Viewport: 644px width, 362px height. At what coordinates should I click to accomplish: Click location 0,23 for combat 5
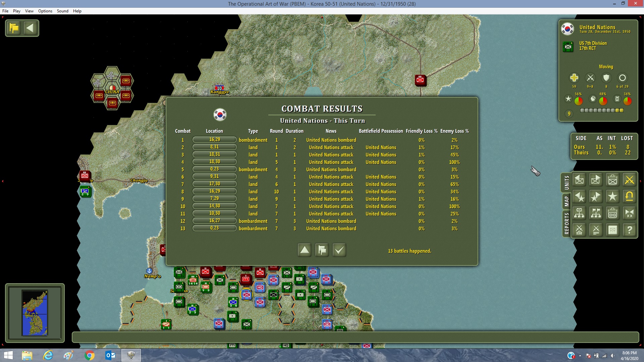tap(215, 169)
